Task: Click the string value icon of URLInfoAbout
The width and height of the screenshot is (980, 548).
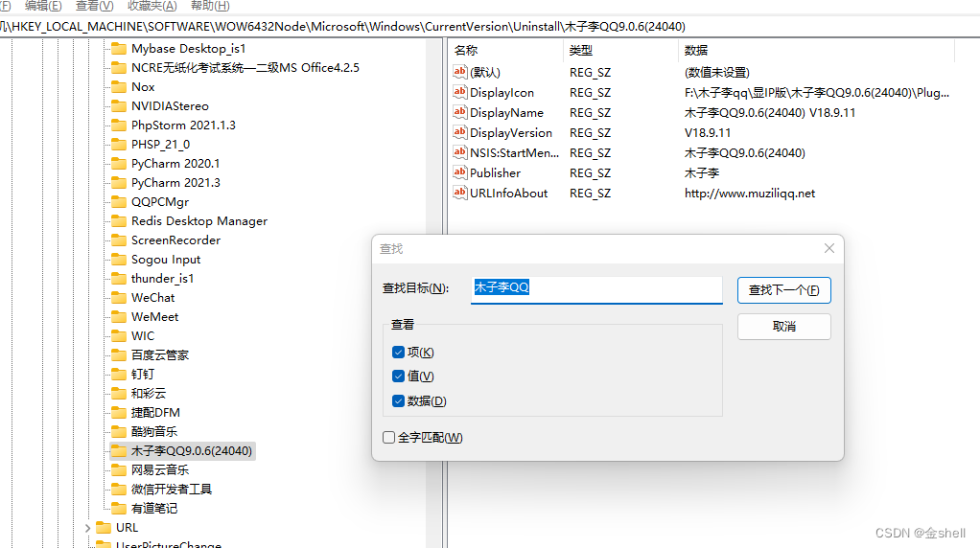Action: (460, 193)
